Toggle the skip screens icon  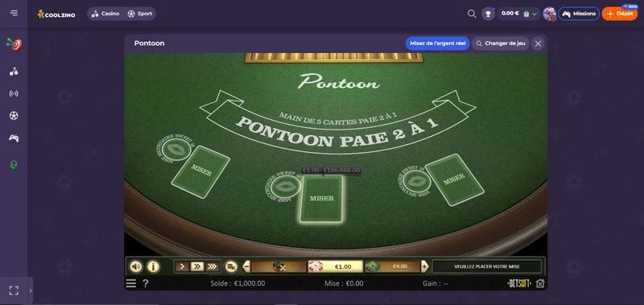point(231,266)
